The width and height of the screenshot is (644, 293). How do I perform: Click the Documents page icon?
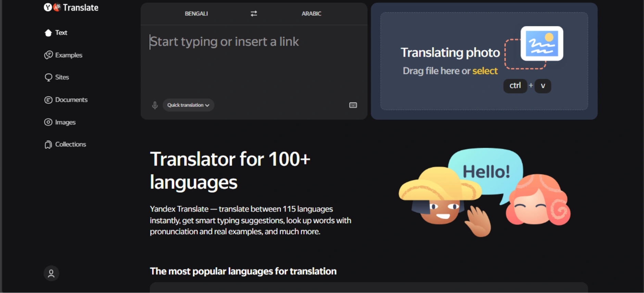coord(48,100)
